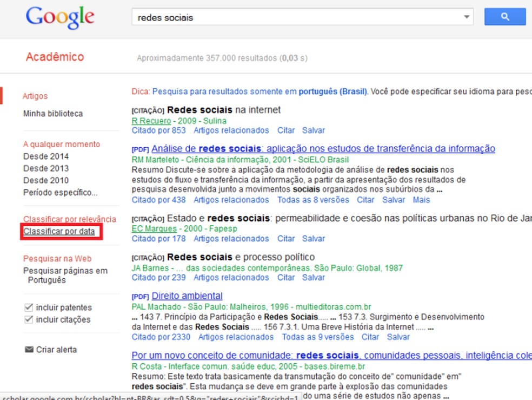Screen dimensions: 532x400
Task: Uncheck the "incluir citações" option
Action: (x=28, y=319)
